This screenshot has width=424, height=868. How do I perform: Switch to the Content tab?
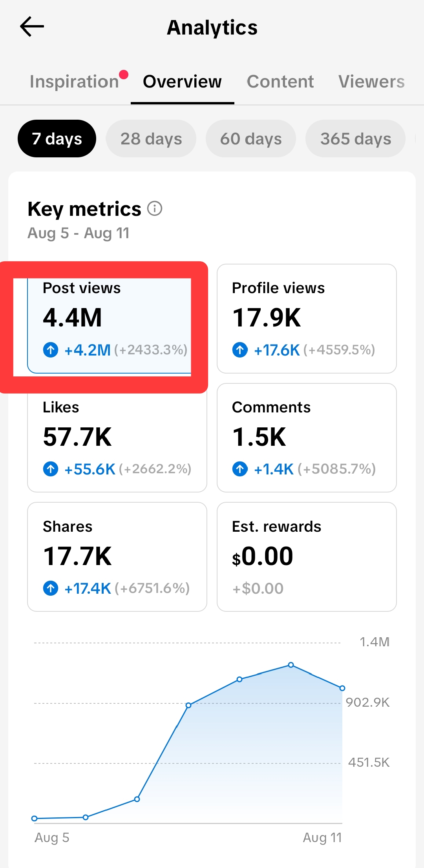click(x=280, y=82)
